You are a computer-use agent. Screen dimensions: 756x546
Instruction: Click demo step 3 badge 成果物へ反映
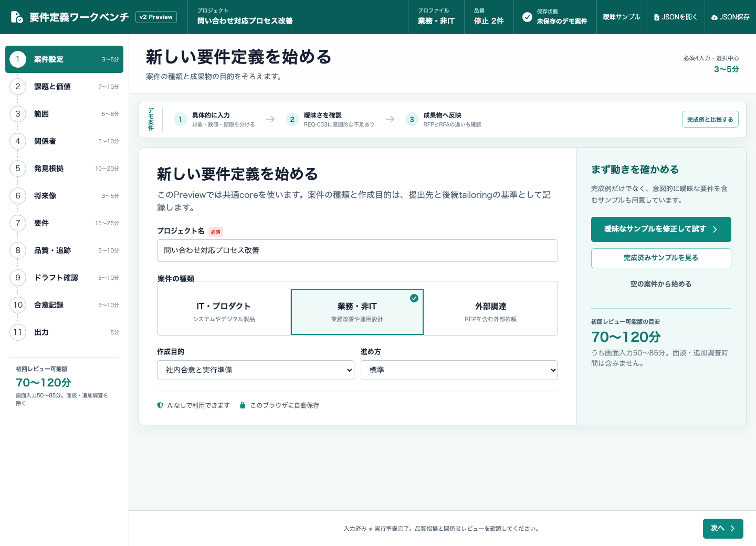[x=412, y=120]
